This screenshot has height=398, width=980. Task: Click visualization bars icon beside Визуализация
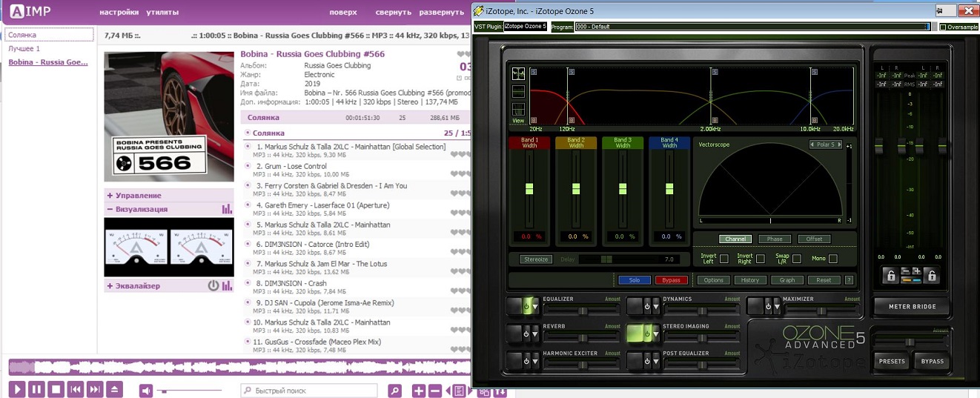pyautogui.click(x=228, y=210)
